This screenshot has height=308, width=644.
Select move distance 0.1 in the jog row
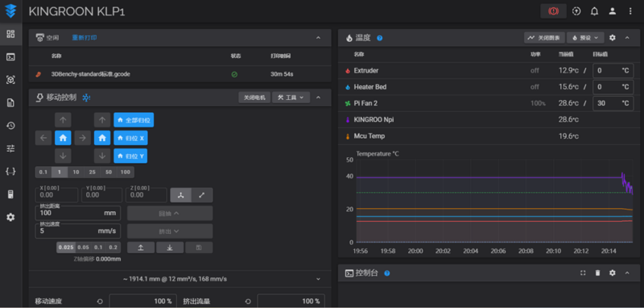43,173
